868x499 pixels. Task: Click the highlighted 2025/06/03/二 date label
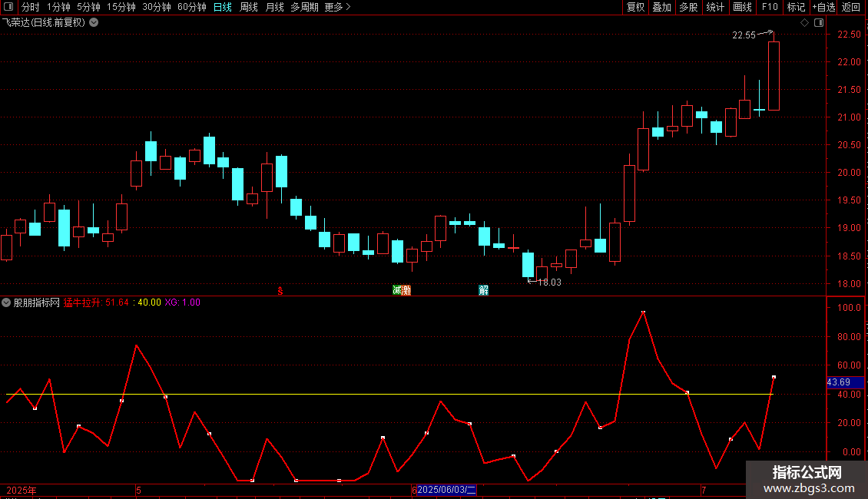click(446, 490)
